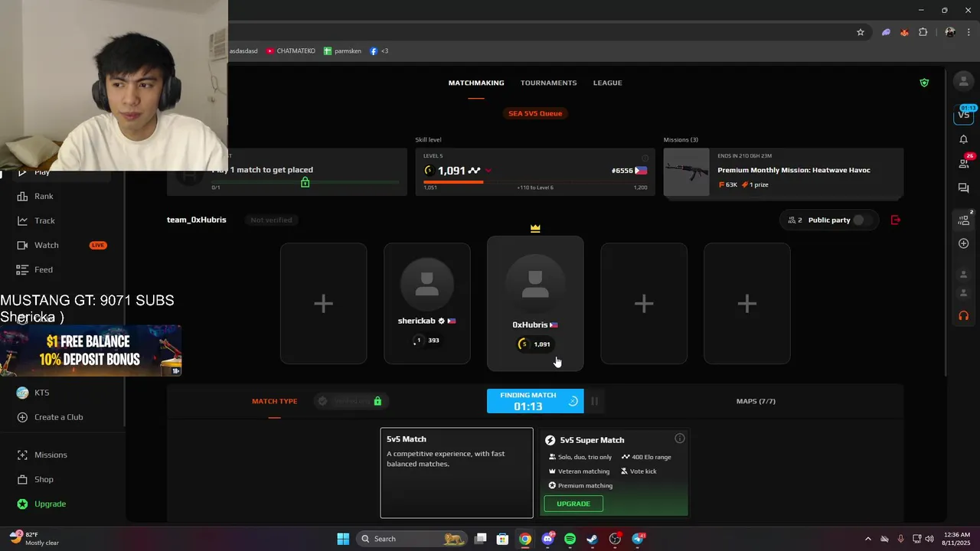Open the Chrome profile picture
The image size is (980, 551).
[950, 32]
